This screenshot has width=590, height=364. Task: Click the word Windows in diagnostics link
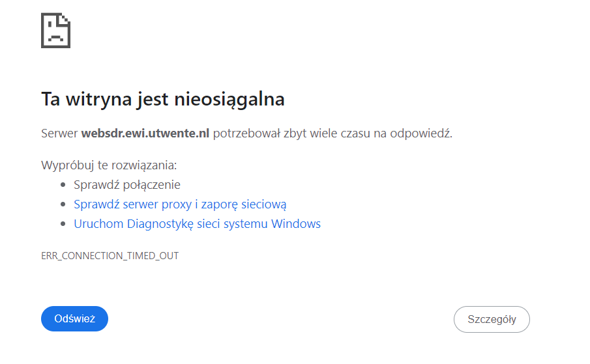tap(296, 224)
